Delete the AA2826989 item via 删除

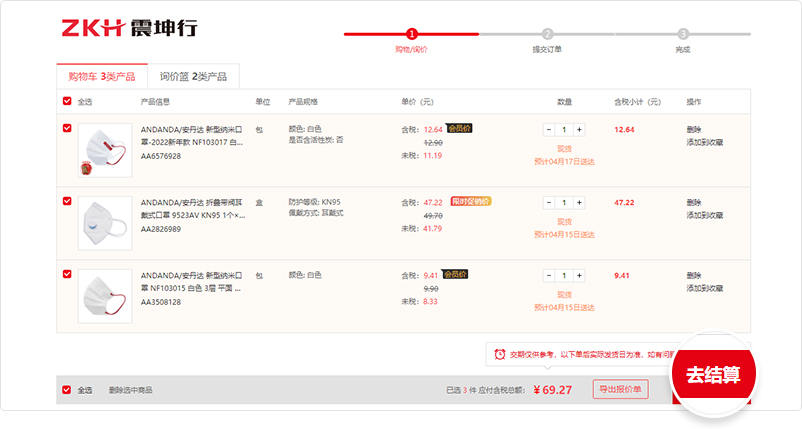coord(694,203)
